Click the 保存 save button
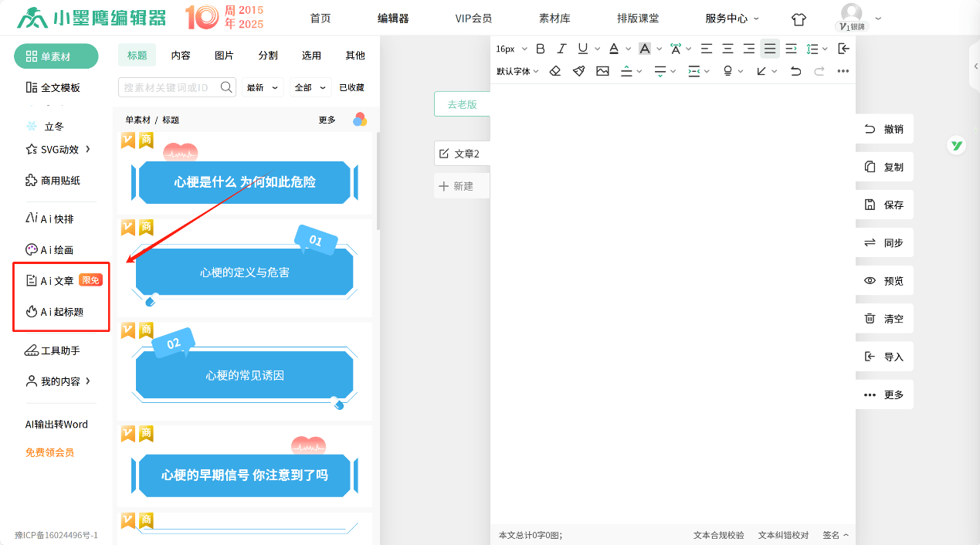The height and width of the screenshot is (545, 980). coord(884,205)
